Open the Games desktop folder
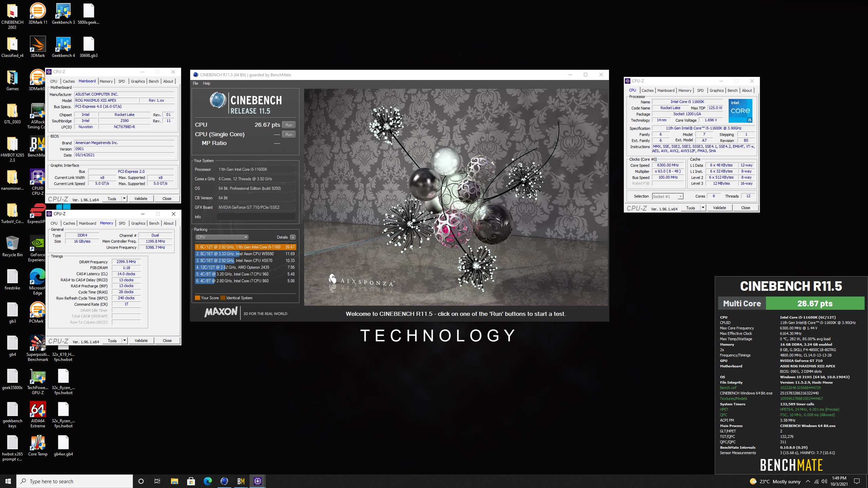 pos(12,80)
